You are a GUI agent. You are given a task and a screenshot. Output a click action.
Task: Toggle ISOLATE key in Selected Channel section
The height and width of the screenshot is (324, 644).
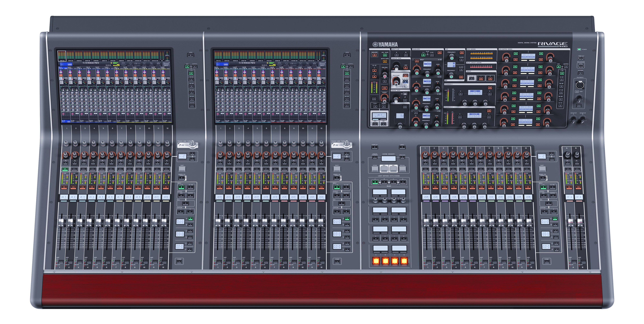(374, 55)
